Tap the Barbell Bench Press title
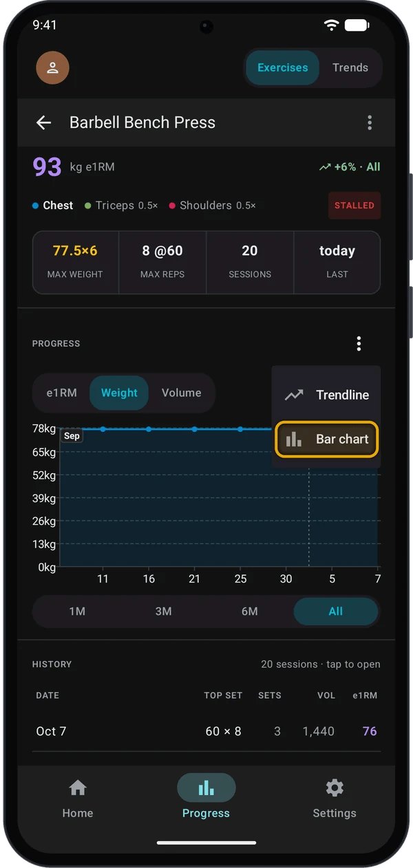 click(x=142, y=122)
